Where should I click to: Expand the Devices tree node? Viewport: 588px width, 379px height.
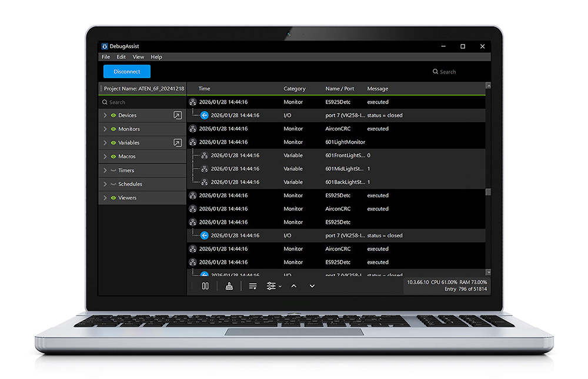[x=105, y=116]
